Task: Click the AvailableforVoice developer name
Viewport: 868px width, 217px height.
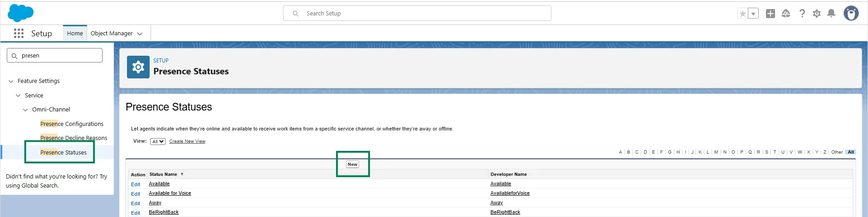Action: click(510, 193)
